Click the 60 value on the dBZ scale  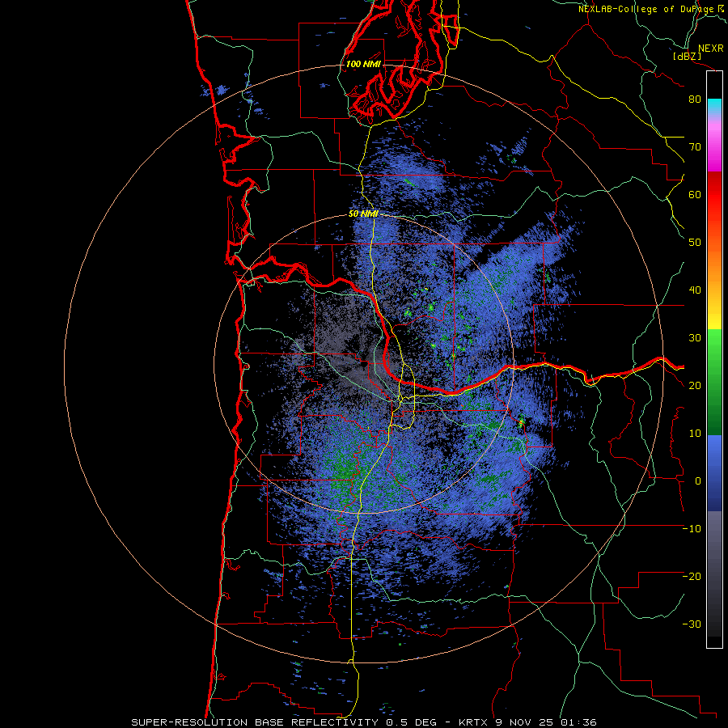point(695,195)
